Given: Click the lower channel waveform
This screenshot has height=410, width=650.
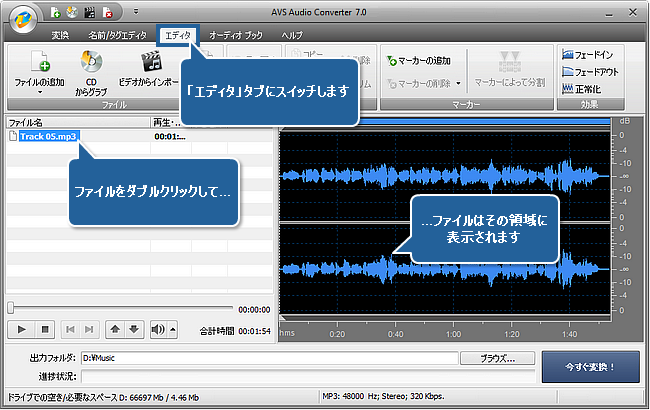Looking at the screenshot, I should click(x=445, y=269).
